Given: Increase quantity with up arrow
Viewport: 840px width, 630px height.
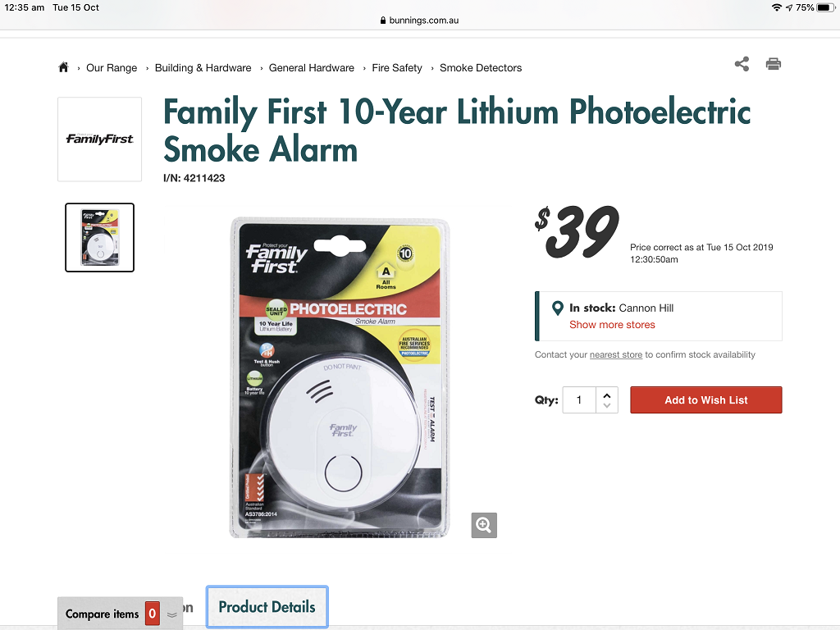Looking at the screenshot, I should 607,396.
